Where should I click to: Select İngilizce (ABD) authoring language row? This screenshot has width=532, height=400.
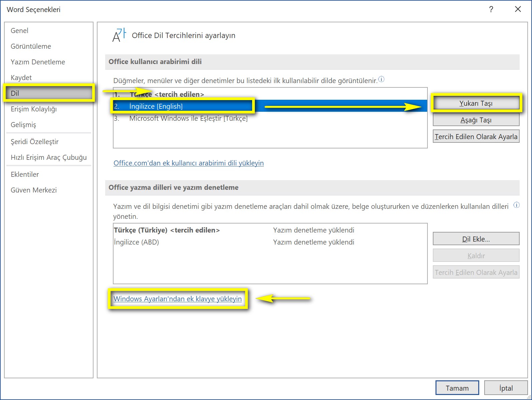coord(270,242)
